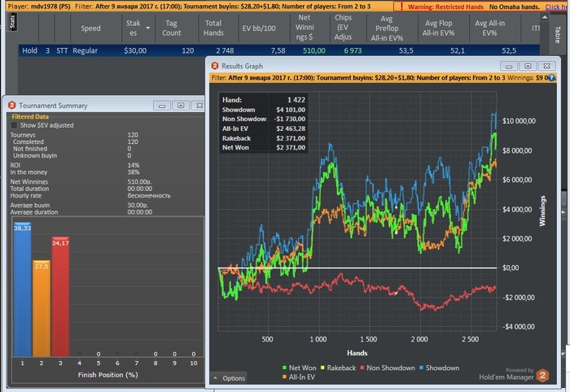The image size is (570, 392).
Task: Select the Hold 3 STT Regular row
Action: pyautogui.click(x=278, y=50)
